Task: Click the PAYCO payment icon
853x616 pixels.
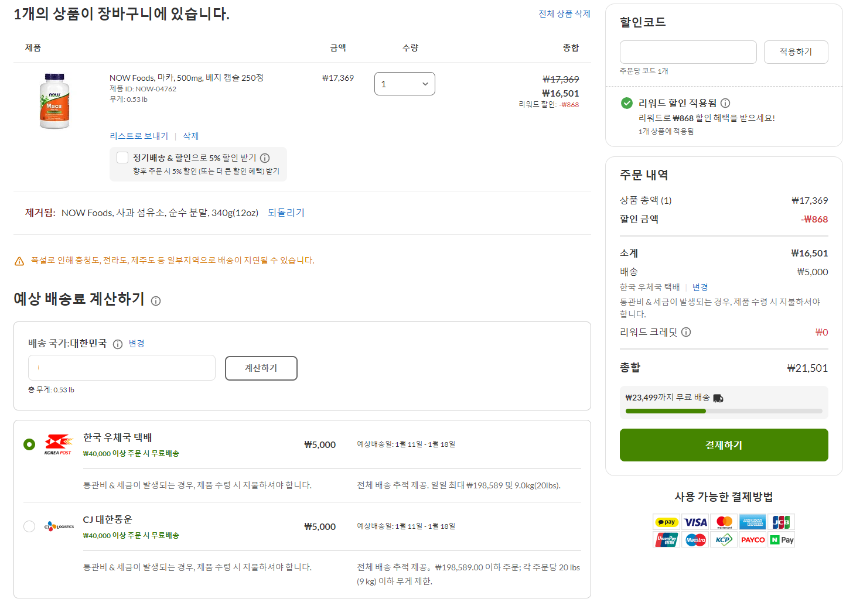Action: tap(753, 540)
